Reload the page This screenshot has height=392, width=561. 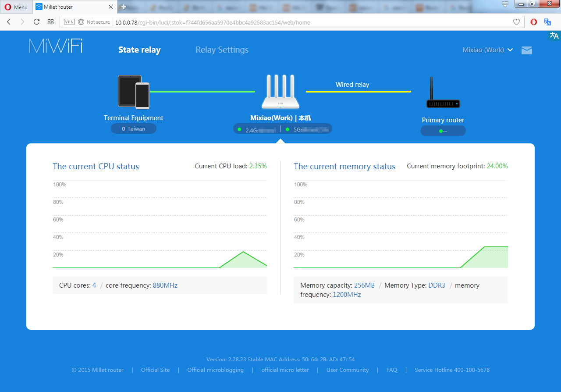36,22
